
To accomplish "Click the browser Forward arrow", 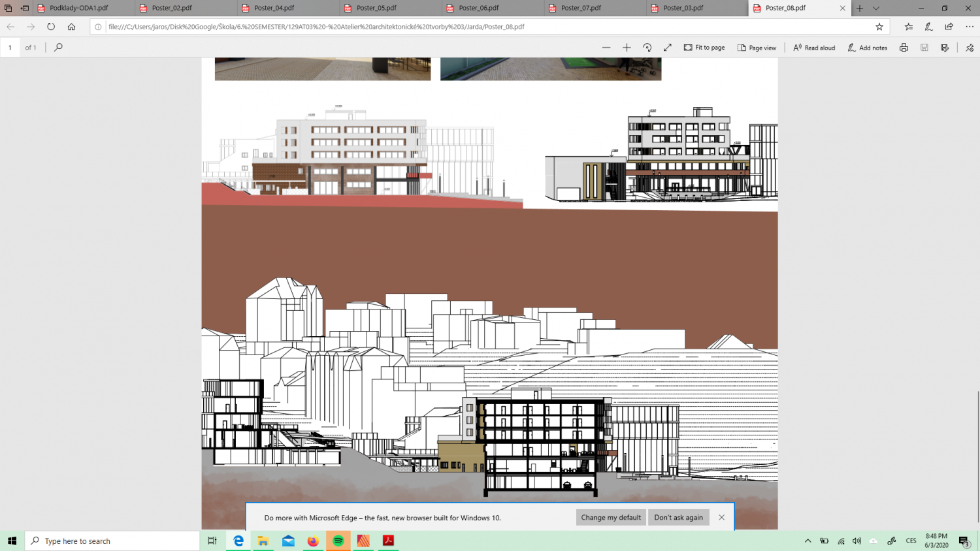I will click(x=31, y=27).
